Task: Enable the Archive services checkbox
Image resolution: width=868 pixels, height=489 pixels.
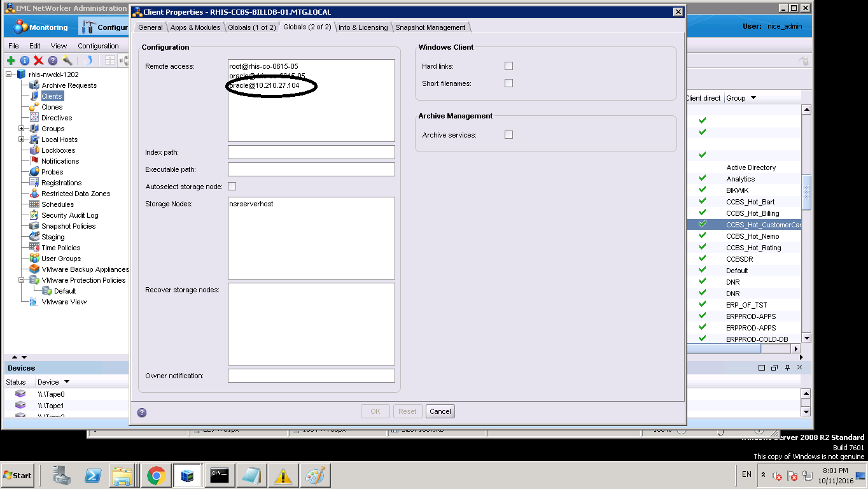Action: 508,135
